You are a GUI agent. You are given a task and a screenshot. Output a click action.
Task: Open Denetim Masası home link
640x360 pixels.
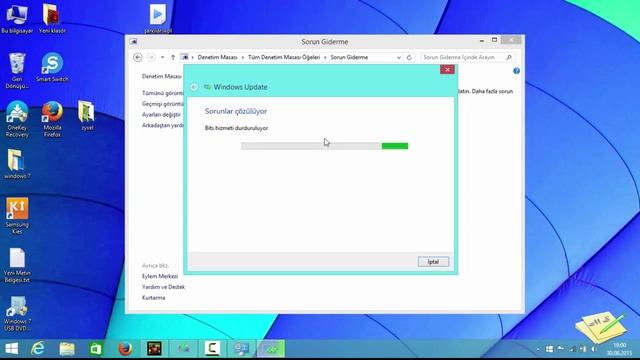coord(162,76)
